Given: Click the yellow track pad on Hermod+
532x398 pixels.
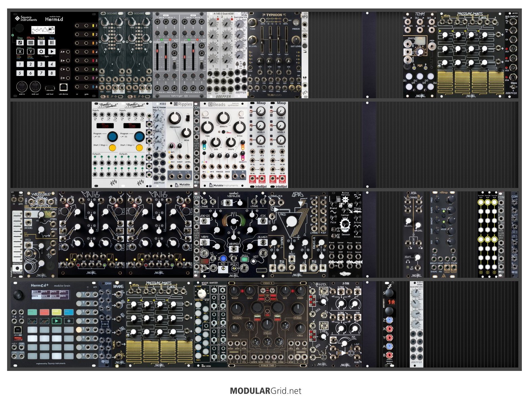Looking at the screenshot, I should coord(57,312).
